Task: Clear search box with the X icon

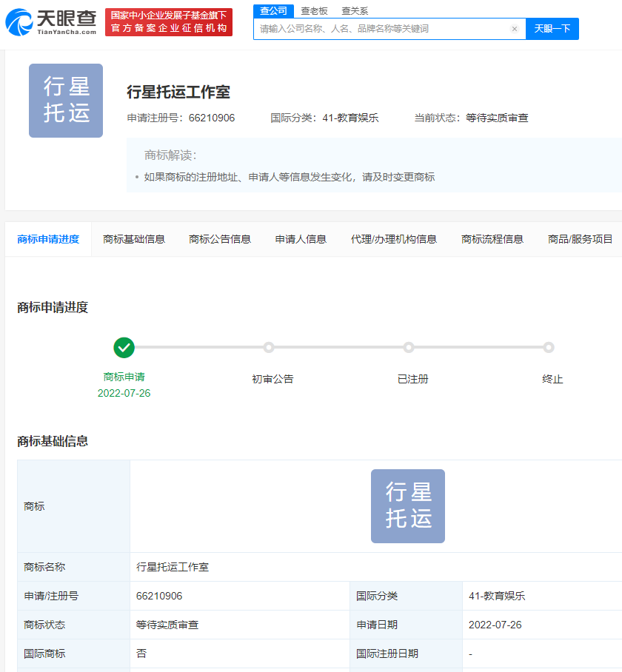Action: [x=514, y=29]
